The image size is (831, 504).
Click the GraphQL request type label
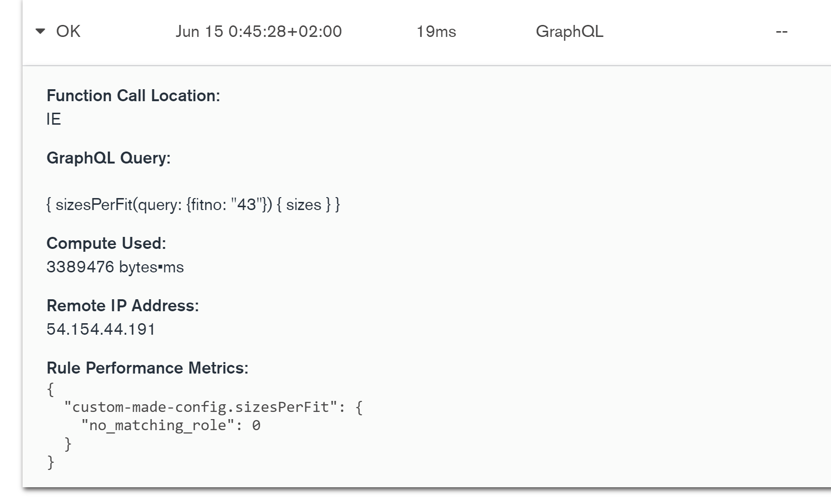pyautogui.click(x=570, y=32)
